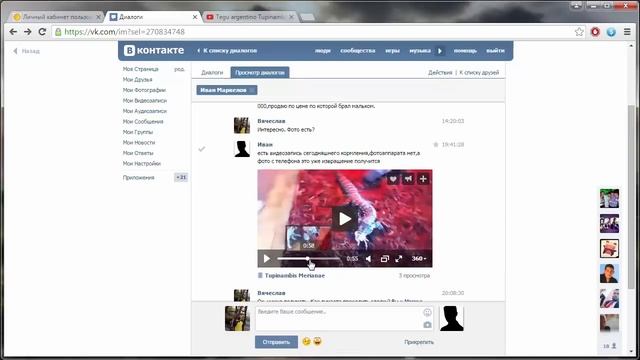This screenshot has height=360, width=640.
Task: Open Мои Новости in the sidebar
Action: click(x=139, y=142)
